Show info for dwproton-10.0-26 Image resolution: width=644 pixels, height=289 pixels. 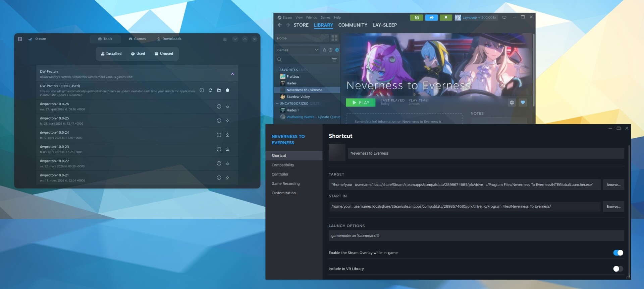[x=219, y=106]
